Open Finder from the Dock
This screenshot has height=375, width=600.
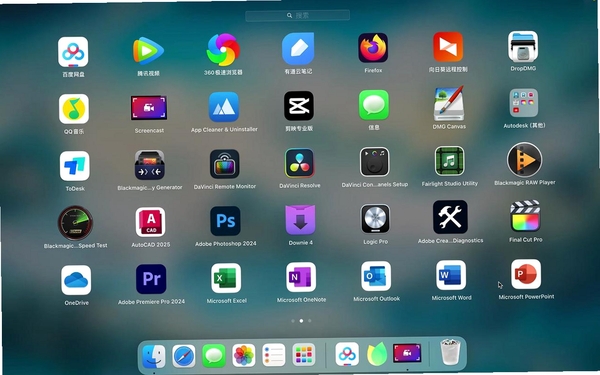(x=153, y=356)
